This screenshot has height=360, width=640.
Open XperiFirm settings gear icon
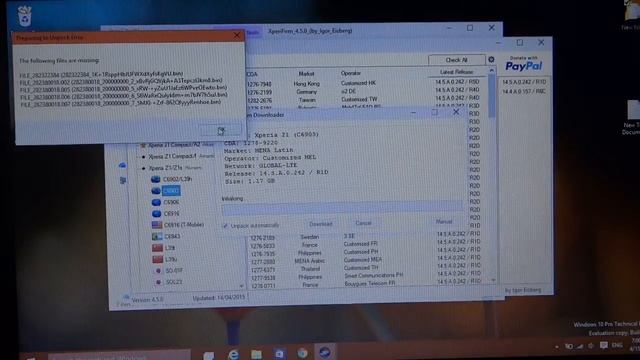(x=491, y=60)
